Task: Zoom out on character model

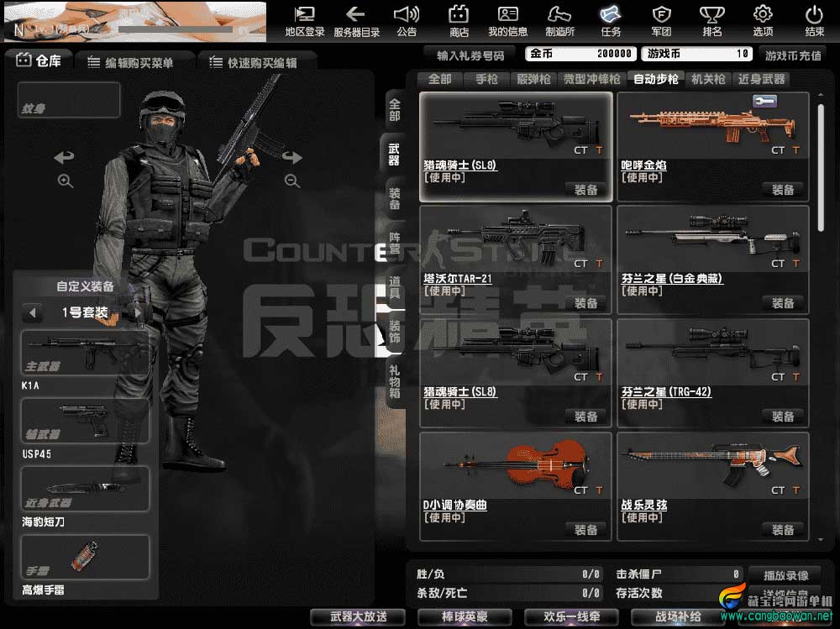Action: point(292,181)
